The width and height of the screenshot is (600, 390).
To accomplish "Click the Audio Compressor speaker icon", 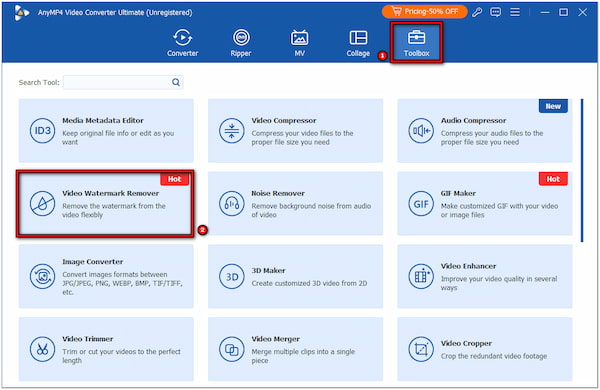I will (x=421, y=131).
